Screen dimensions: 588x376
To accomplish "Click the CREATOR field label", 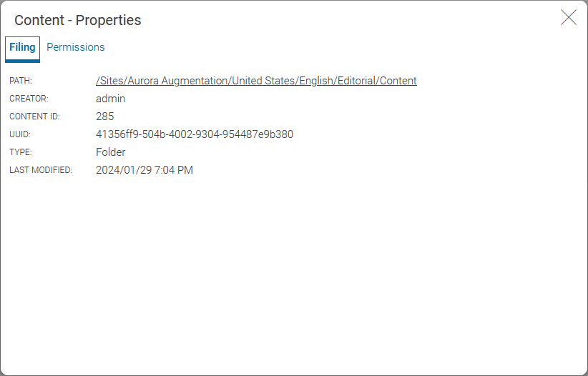I will click(29, 99).
